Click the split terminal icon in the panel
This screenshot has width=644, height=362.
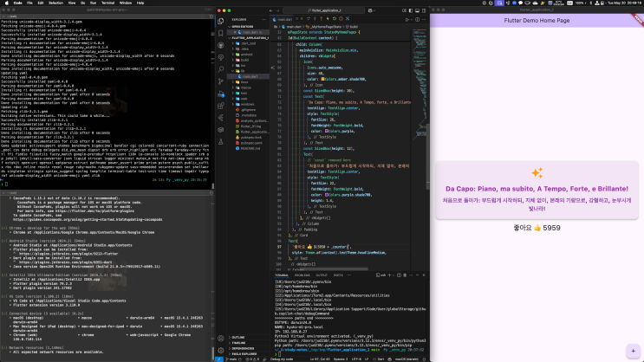[x=399, y=275]
